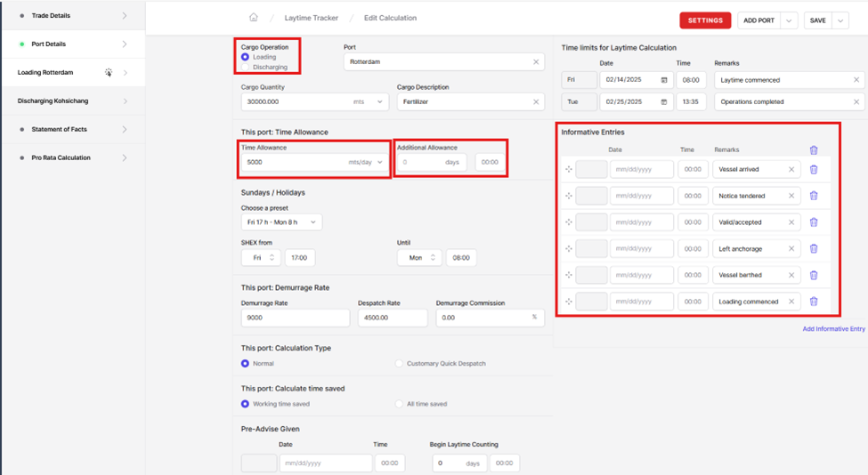
Task: Open calendar for 02/25/2025 date
Action: tap(664, 101)
